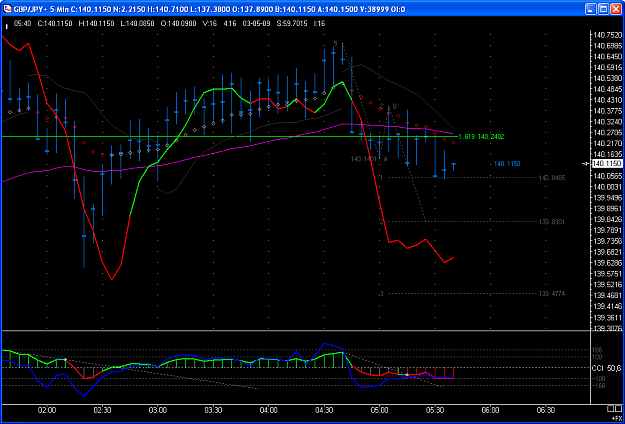
Task: Click the 139.3076 price axis label
Action: (x=607, y=328)
